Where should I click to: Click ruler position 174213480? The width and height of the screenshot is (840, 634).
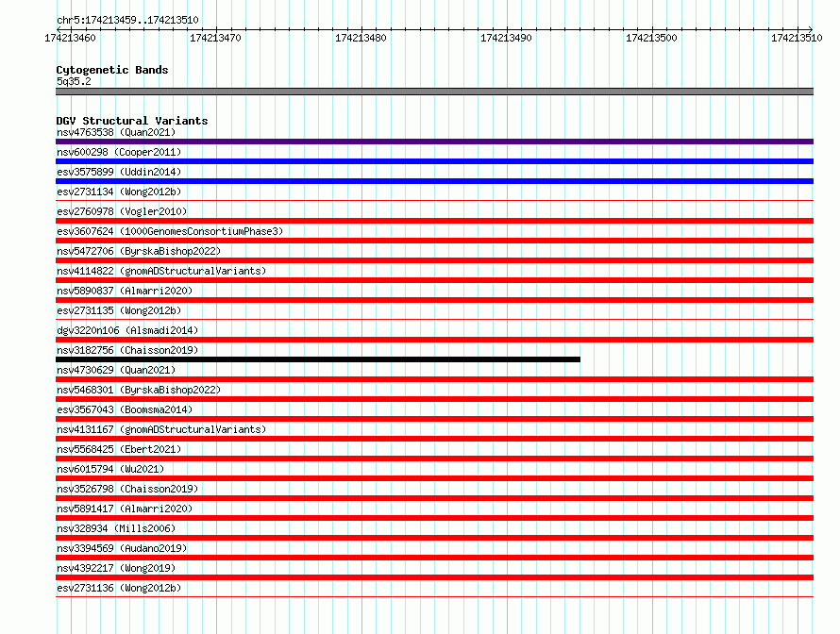(361, 38)
